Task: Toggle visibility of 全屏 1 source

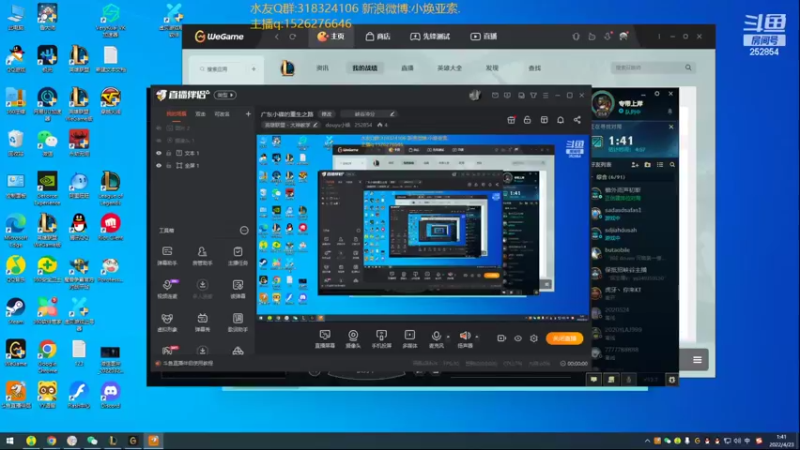Action: click(159, 165)
